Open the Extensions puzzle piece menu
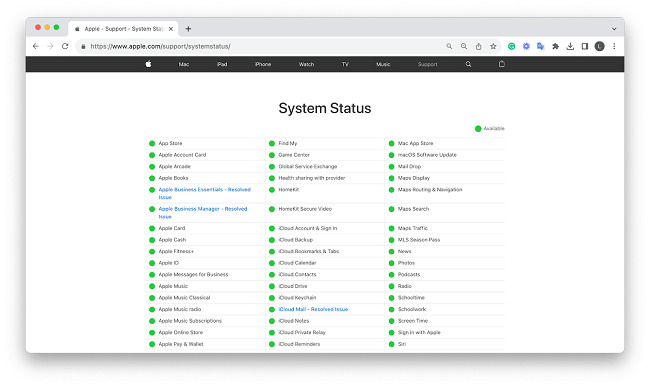Image resolution: width=650 pixels, height=387 pixels. coord(555,46)
